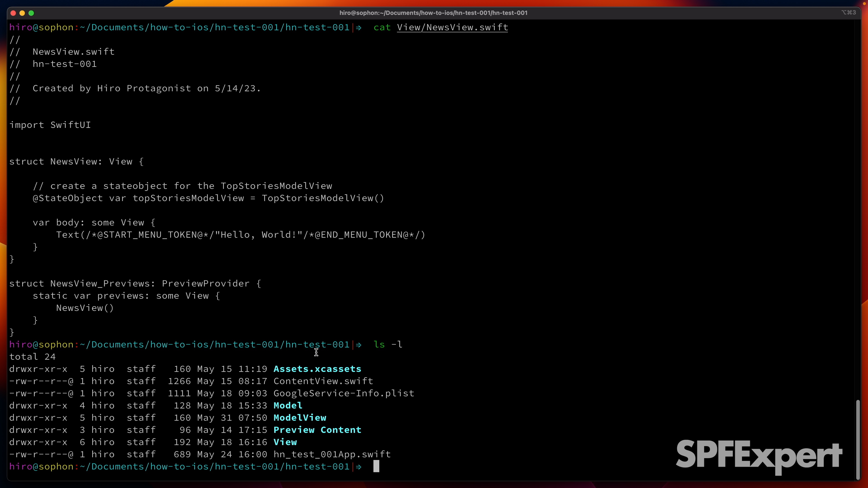Image resolution: width=868 pixels, height=488 pixels.
Task: Click the '// NewsView.swift' header comment
Action: 62,52
